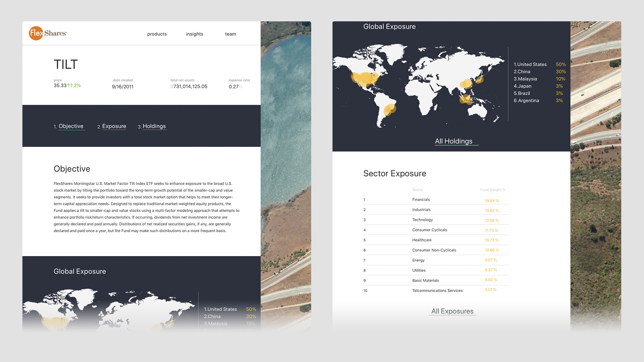Click the Malaysia exposure bubble on map
The width and height of the screenshot is (644, 362).
pyautogui.click(x=465, y=99)
